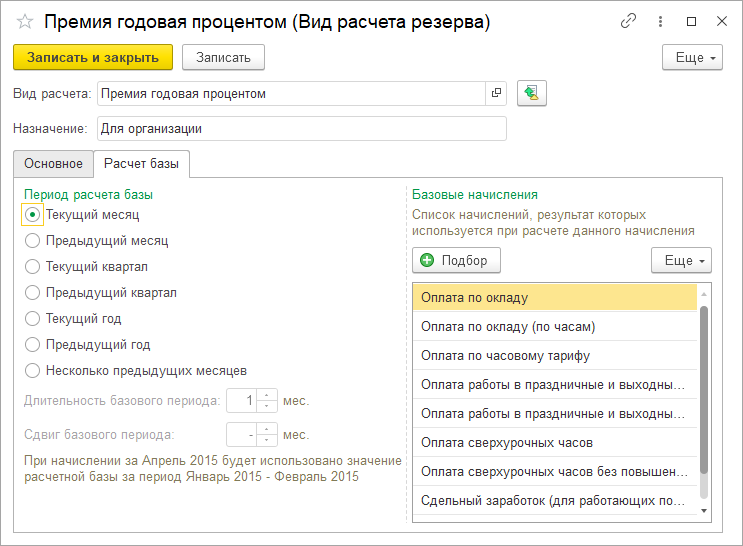Click the Записать button
The image size is (743, 546).
tap(223, 57)
